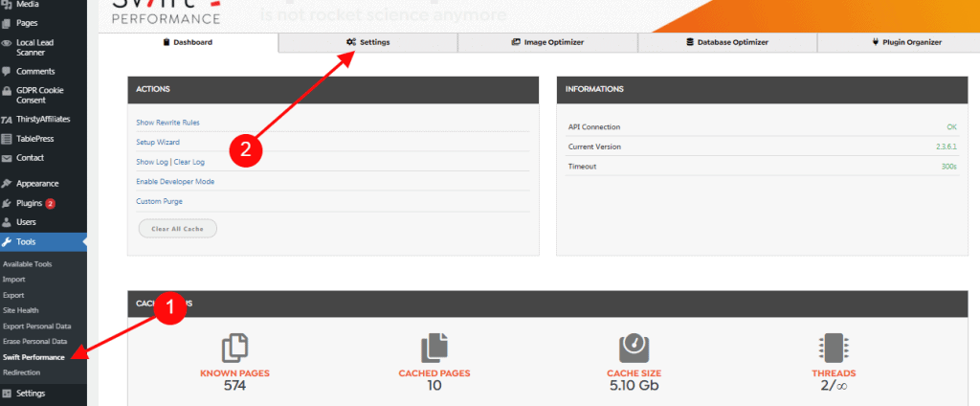Click the API Connection OK value
Screen dimensions: 980x406
coord(952,127)
